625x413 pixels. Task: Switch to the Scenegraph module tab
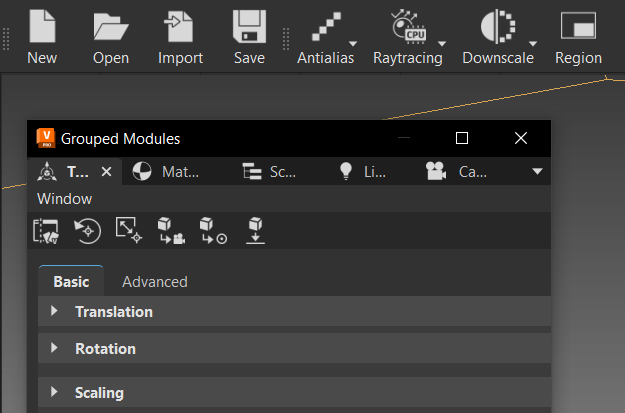pyautogui.click(x=270, y=172)
